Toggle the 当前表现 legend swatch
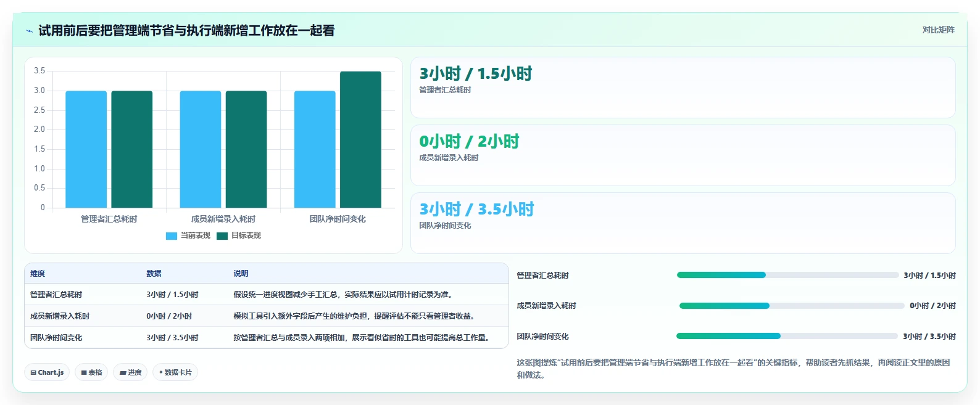This screenshot has height=405, width=980. coord(172,235)
